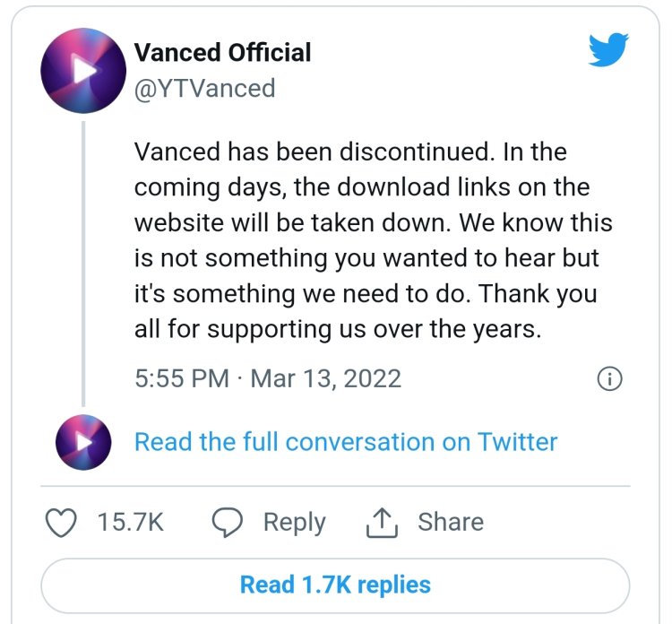Read the full conversation on Twitter
Image resolution: width=672 pixels, height=624 pixels.
pos(346,442)
